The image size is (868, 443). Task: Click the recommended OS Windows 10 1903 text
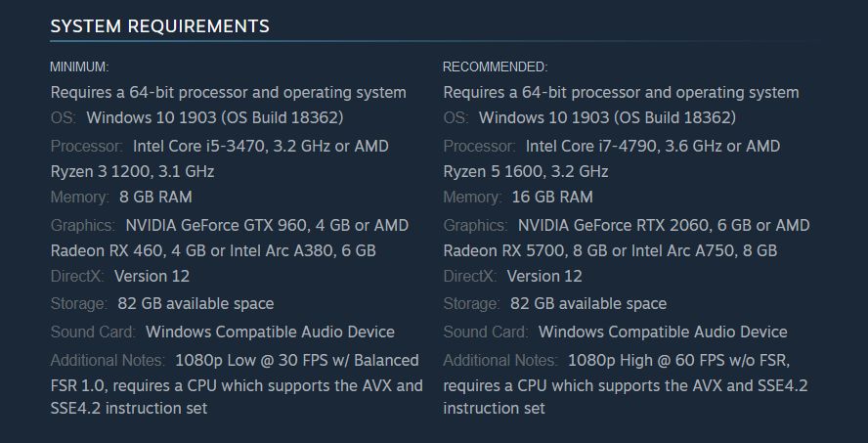coord(607,118)
